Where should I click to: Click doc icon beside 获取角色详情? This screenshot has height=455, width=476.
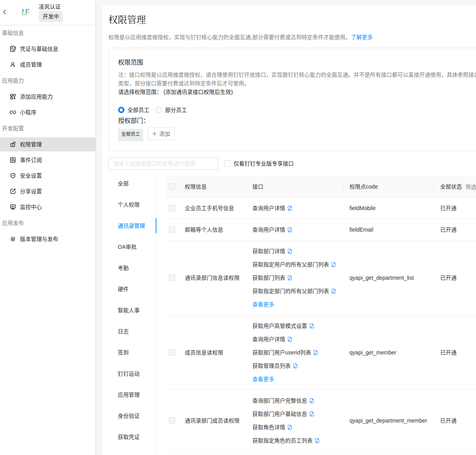(290, 427)
